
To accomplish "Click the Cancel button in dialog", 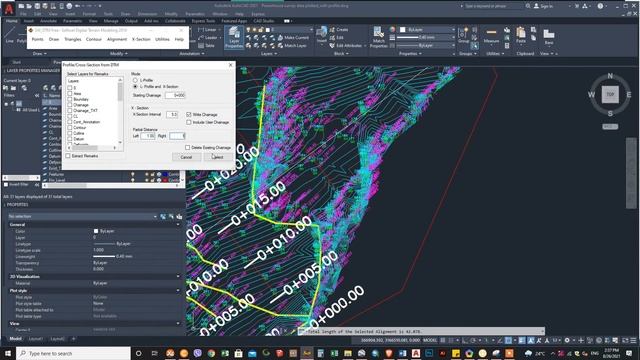I will coord(186,157).
